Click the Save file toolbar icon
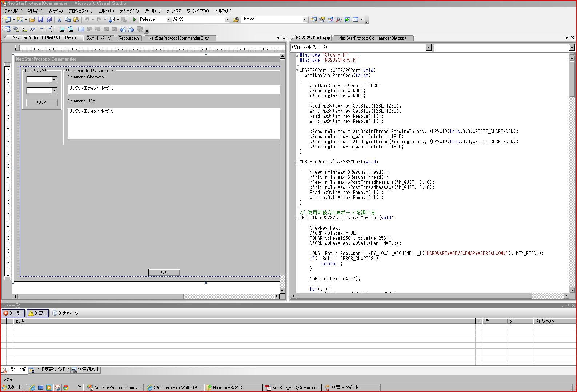577x392 pixels. 41,20
